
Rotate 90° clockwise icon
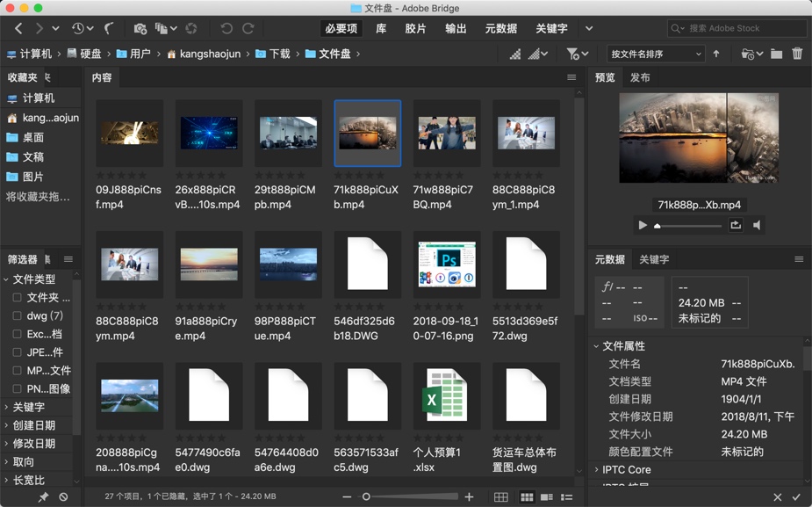[x=248, y=28]
